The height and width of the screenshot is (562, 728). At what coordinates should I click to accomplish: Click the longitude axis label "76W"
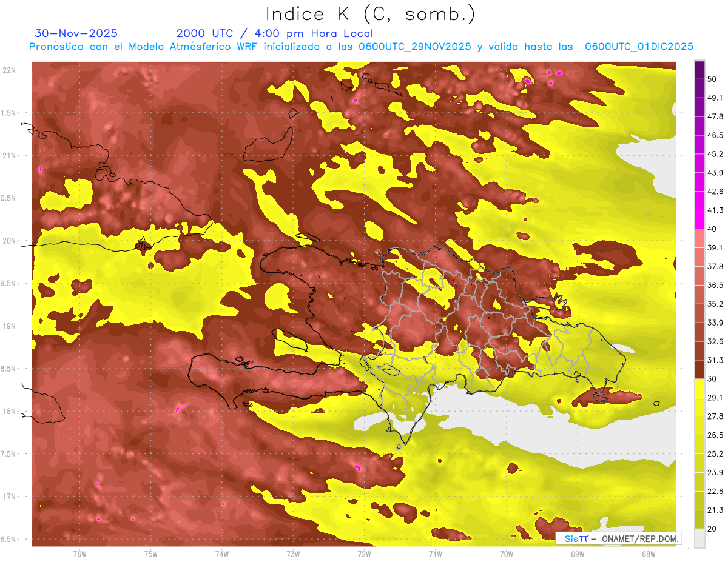[x=79, y=554]
